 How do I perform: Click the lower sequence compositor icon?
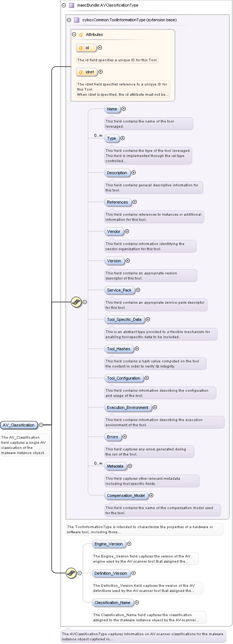[x=71, y=573]
